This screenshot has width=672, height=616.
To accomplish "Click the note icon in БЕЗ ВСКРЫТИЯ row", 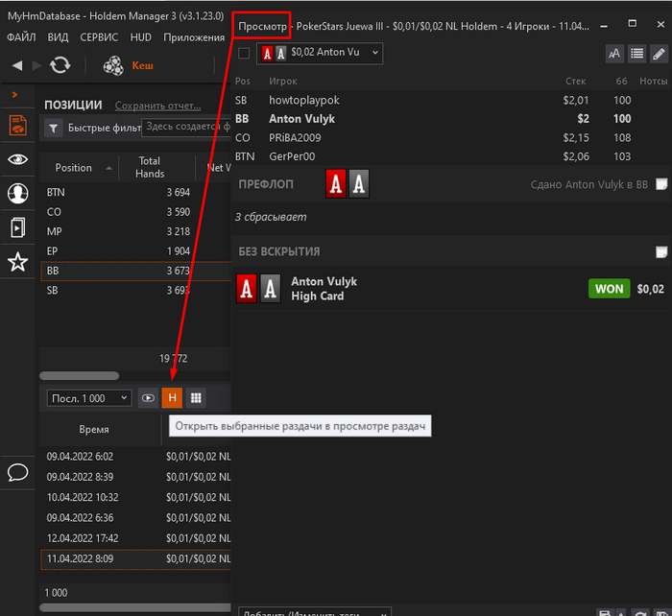I will click(x=661, y=252).
